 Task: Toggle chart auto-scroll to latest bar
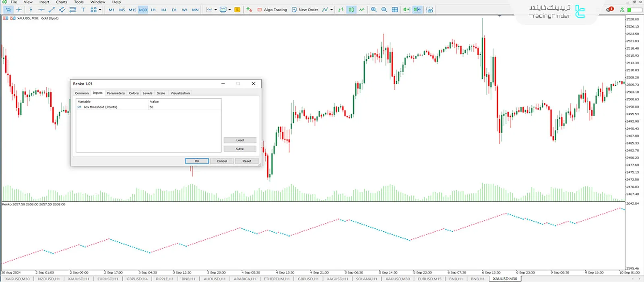[x=407, y=10]
